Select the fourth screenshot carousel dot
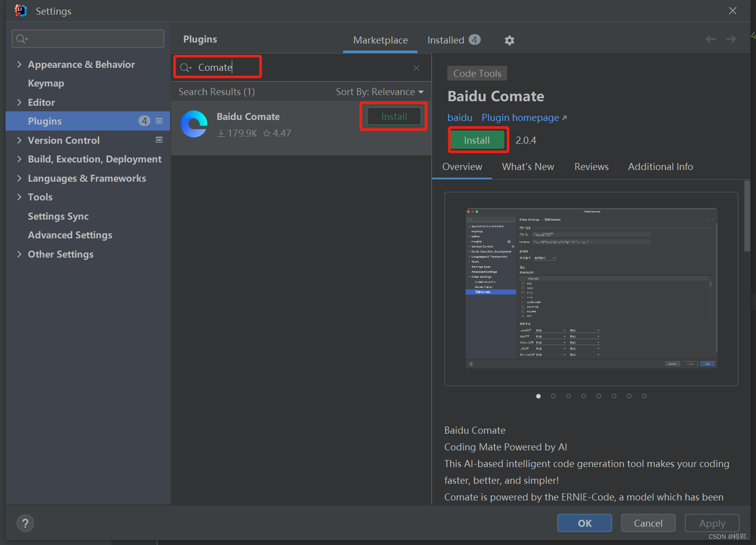The width and height of the screenshot is (756, 545). (x=583, y=396)
